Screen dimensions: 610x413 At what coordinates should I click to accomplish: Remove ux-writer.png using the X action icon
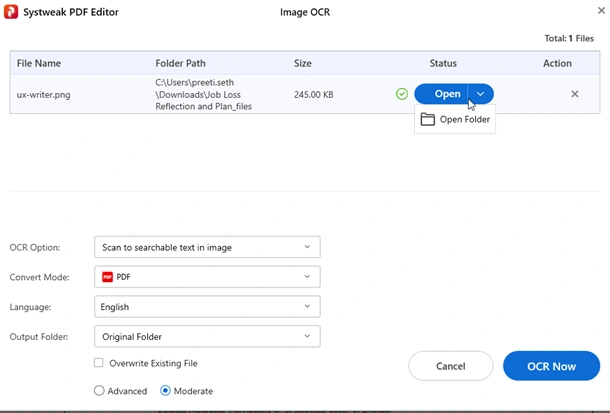coord(575,94)
